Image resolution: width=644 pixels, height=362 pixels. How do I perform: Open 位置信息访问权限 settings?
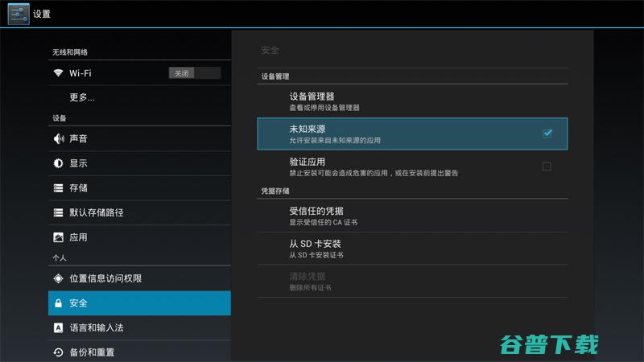pos(139,278)
